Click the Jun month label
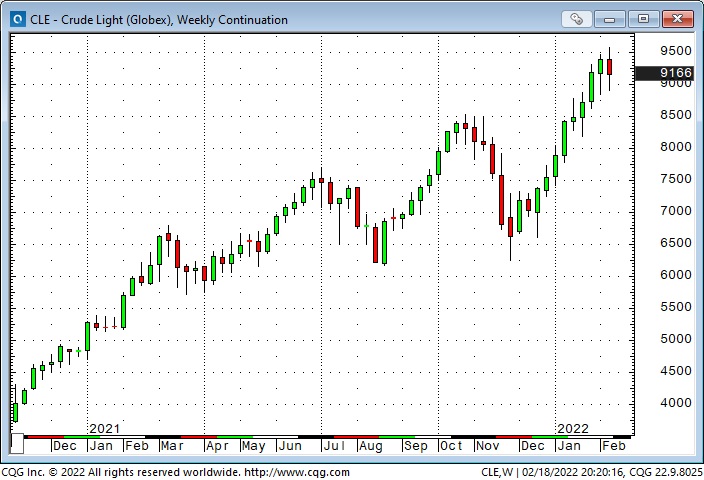 290,446
